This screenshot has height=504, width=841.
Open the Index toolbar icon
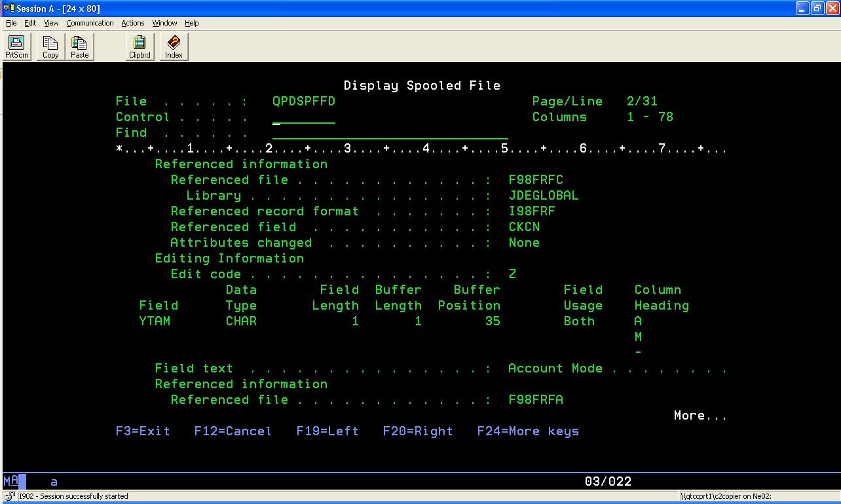[x=174, y=46]
